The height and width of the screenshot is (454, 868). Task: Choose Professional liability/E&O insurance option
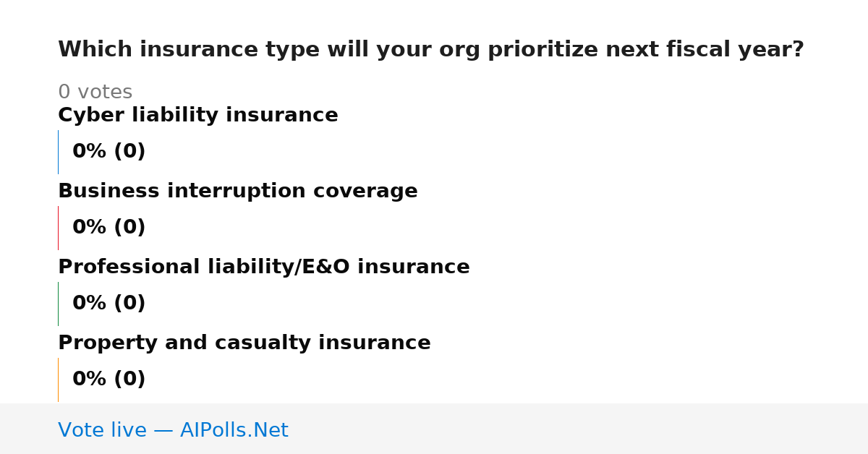[x=263, y=267]
